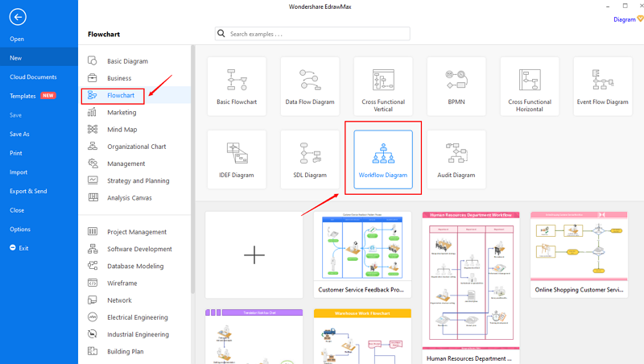
Task: Click the Database Modeling icon
Action: [x=93, y=266]
